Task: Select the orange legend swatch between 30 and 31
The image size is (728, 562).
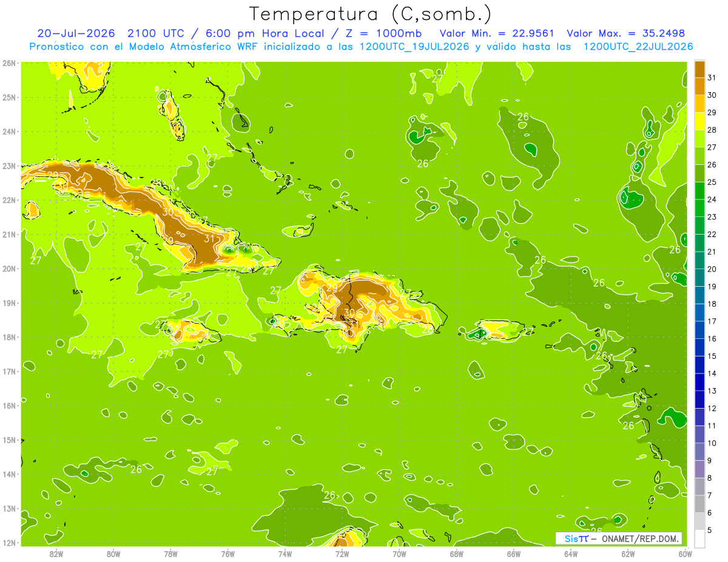Action: [x=699, y=86]
